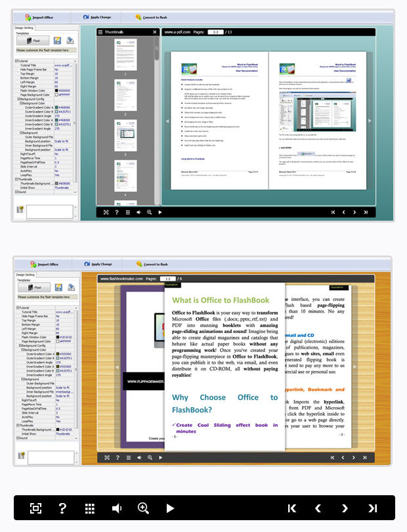Screen dimensions: 407x532
Task: Collapse Background Config group in lower window
Action: pyautogui.click(x=20, y=345)
